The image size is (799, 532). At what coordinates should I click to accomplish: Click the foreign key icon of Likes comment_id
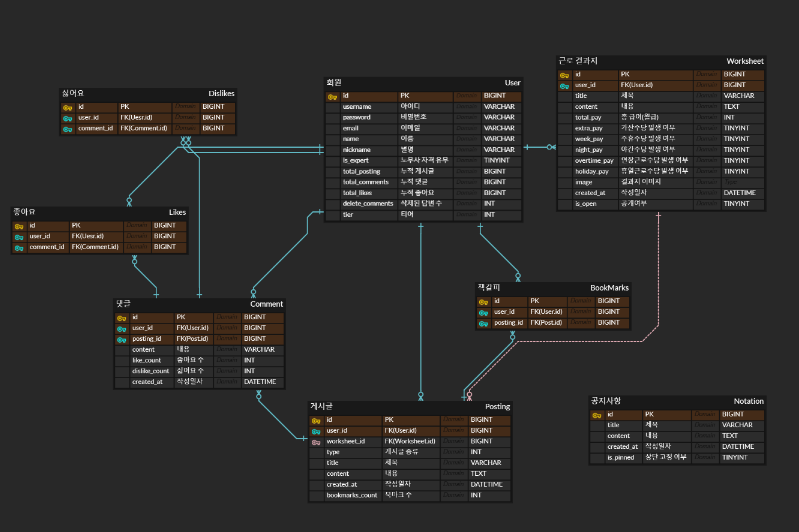tap(19, 248)
